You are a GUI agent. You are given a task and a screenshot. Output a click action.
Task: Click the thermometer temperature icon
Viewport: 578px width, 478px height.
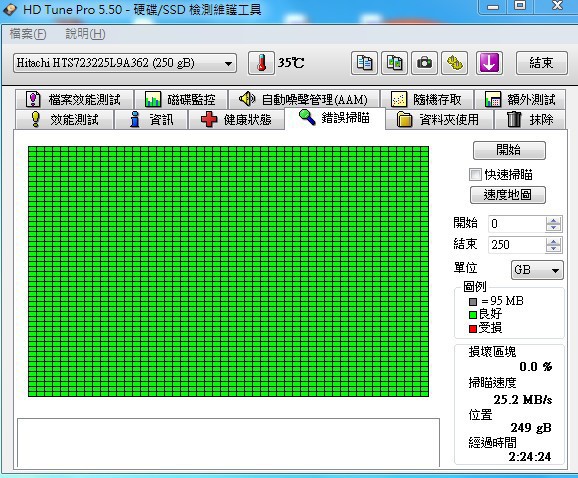[261, 63]
